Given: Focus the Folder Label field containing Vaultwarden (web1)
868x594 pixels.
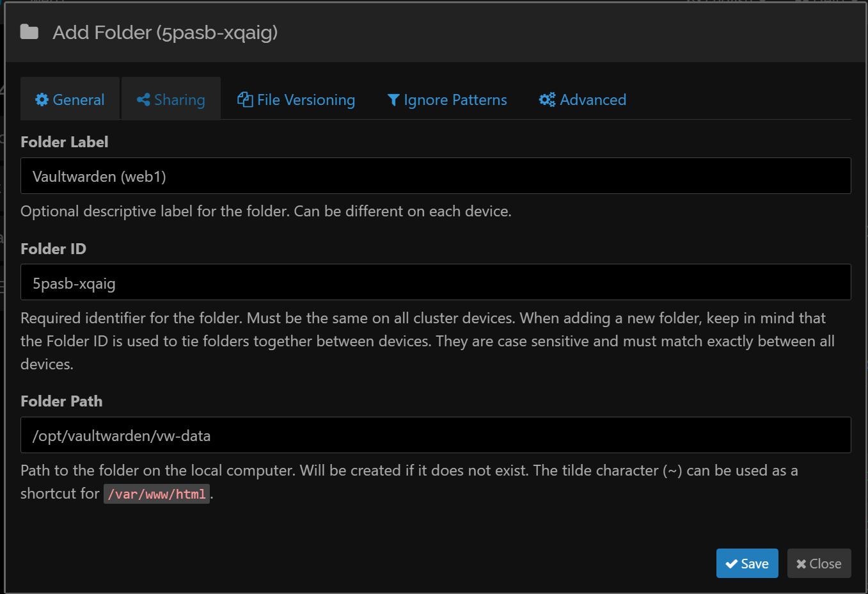Looking at the screenshot, I should [435, 176].
